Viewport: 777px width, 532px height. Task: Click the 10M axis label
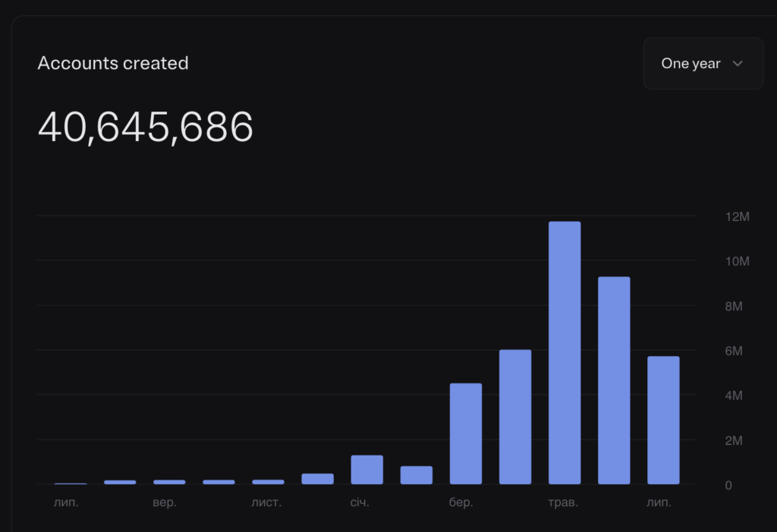coord(737,261)
